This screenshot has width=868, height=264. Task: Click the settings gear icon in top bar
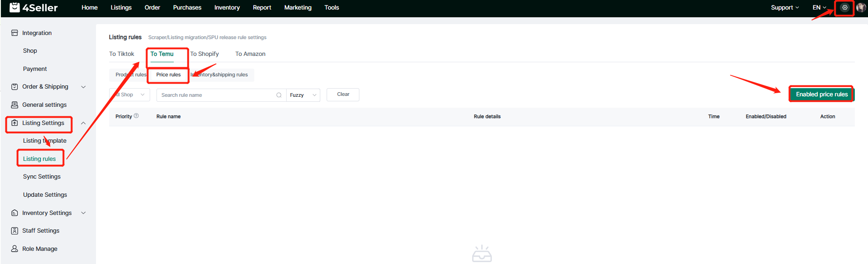pyautogui.click(x=844, y=8)
